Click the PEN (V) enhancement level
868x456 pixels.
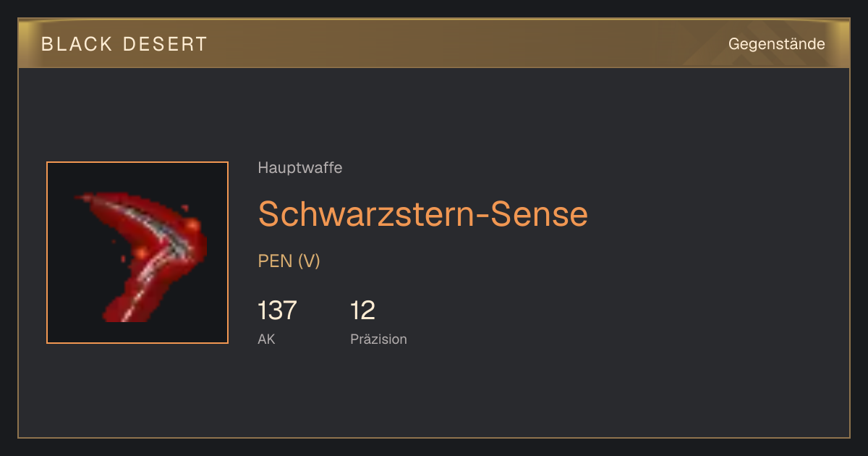point(289,261)
